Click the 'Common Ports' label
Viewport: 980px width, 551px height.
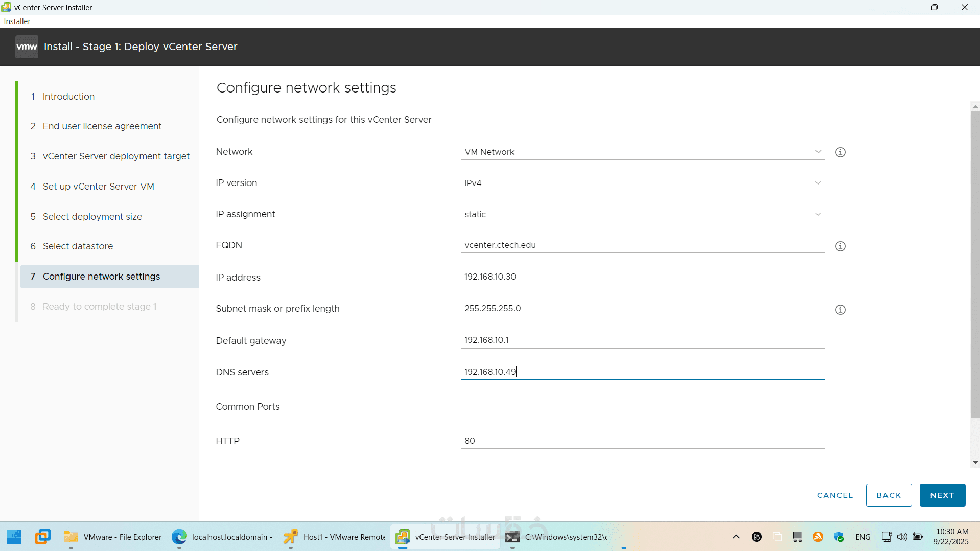[x=248, y=407]
